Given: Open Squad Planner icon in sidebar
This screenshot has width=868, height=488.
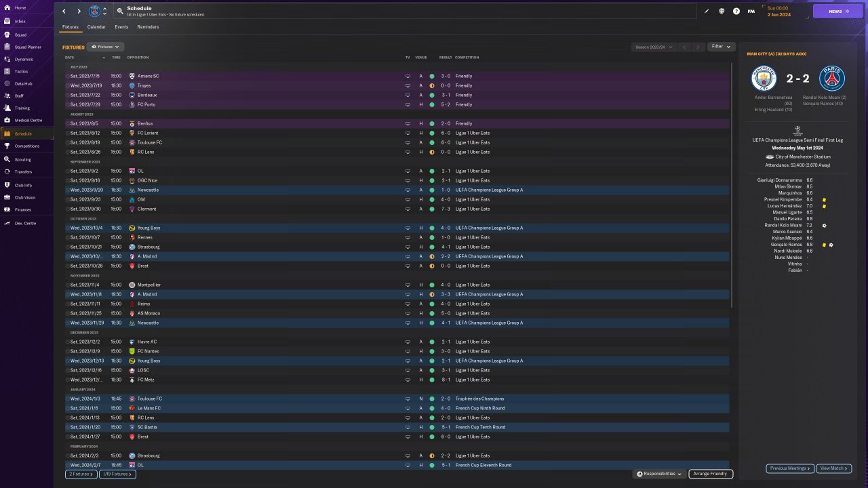Looking at the screenshot, I should tap(7, 47).
